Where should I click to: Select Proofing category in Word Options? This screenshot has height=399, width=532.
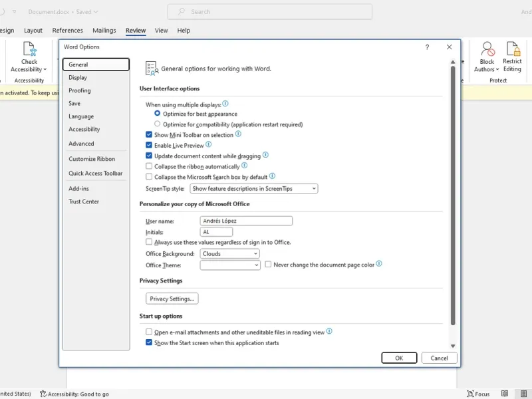96,90
